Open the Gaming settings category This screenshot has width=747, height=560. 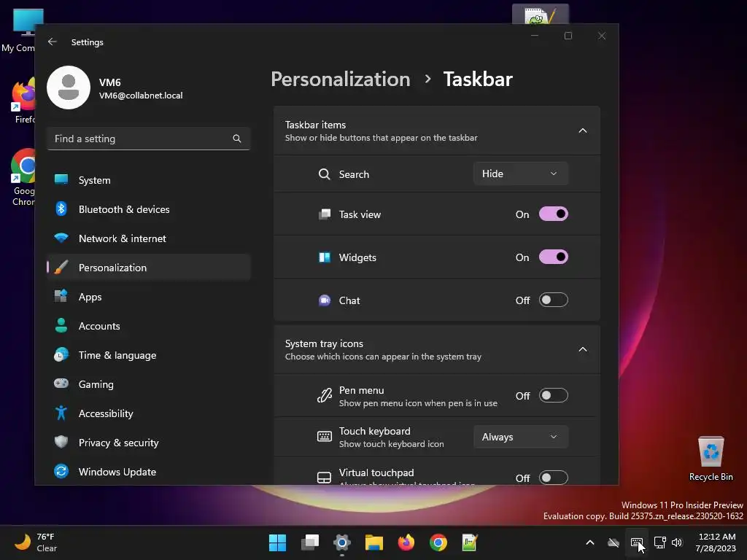[x=149, y=384]
